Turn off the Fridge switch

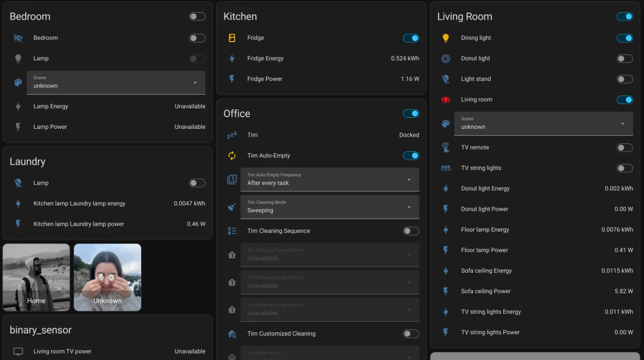[411, 38]
